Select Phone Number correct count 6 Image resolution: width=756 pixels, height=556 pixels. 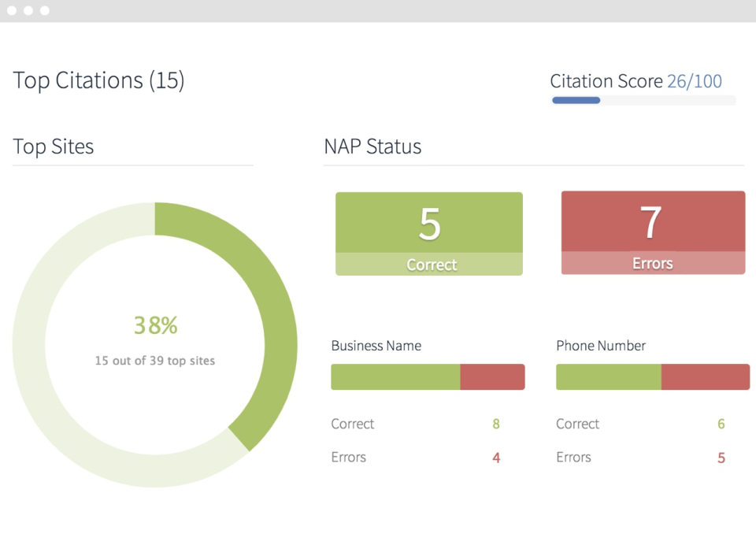click(721, 424)
